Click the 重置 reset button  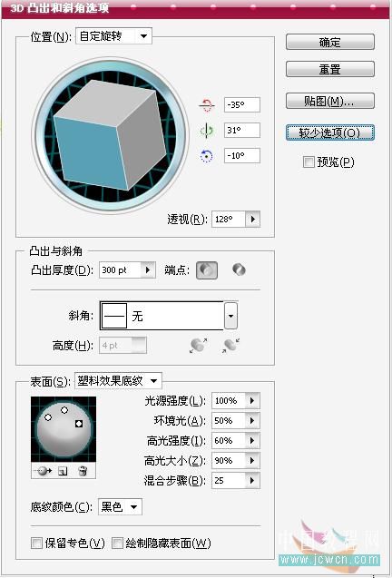click(x=330, y=69)
